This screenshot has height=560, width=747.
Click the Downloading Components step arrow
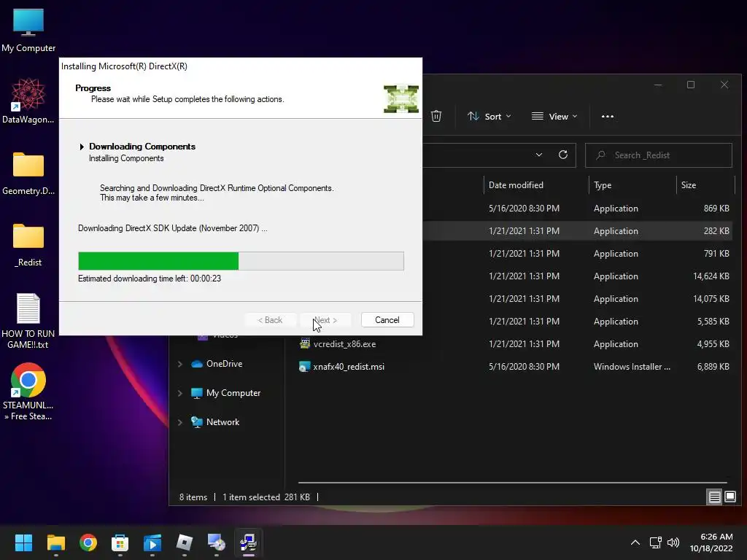point(82,147)
